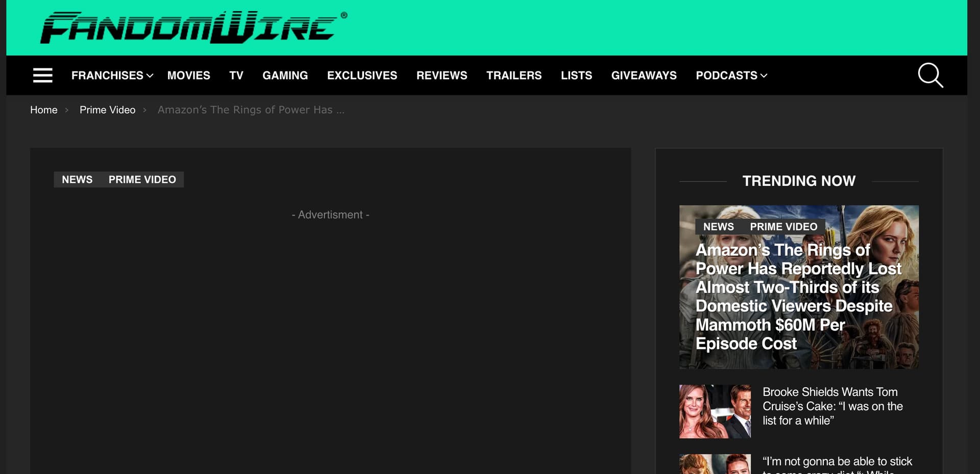Go to the Lists section
The image size is (980, 474).
(x=576, y=76)
